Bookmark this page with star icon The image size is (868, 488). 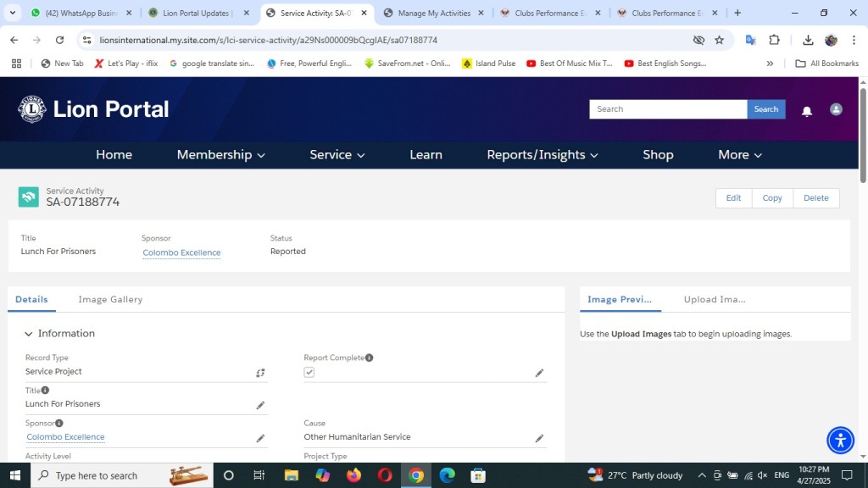pyautogui.click(x=719, y=40)
